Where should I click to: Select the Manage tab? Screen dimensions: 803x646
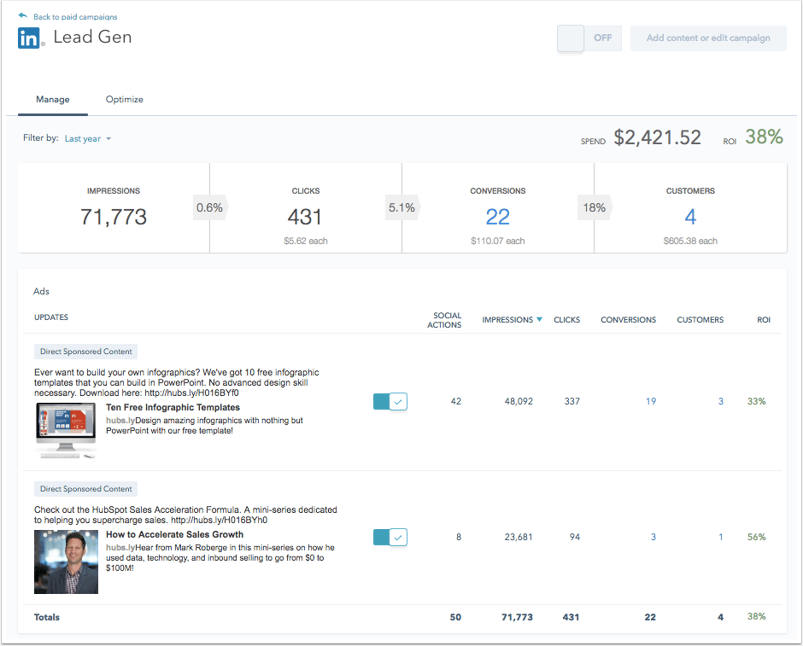pyautogui.click(x=52, y=99)
